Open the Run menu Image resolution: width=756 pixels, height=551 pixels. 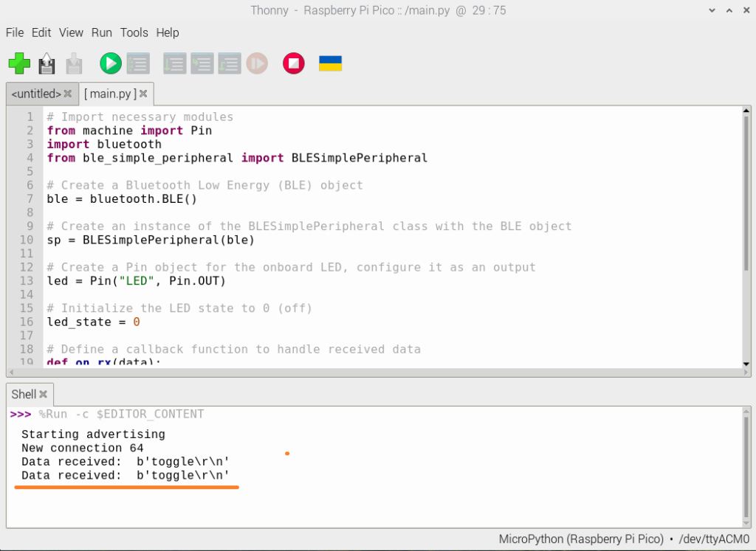(x=101, y=32)
